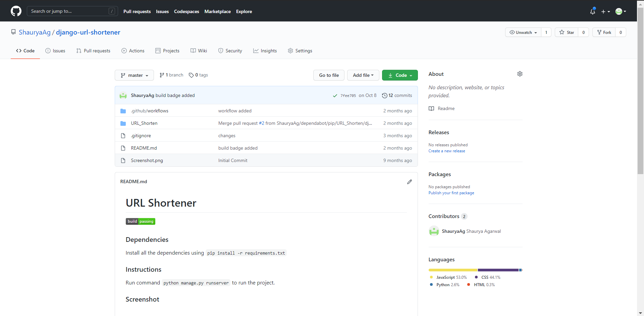644x316 pixels.
Task: Open Explore in top navigation
Action: tap(244, 11)
